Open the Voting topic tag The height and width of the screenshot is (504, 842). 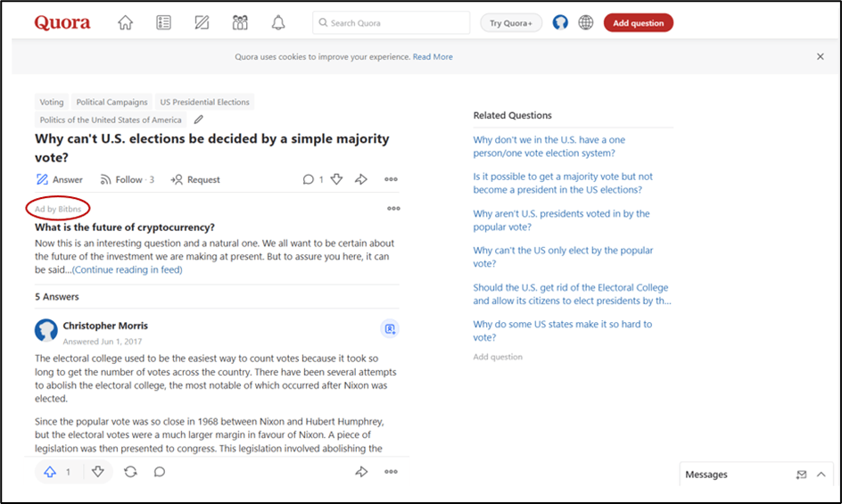coord(52,102)
